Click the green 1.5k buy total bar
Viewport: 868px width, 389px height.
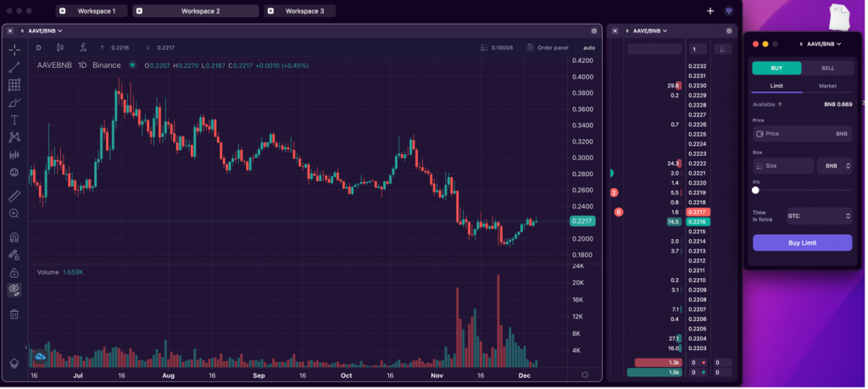point(654,372)
